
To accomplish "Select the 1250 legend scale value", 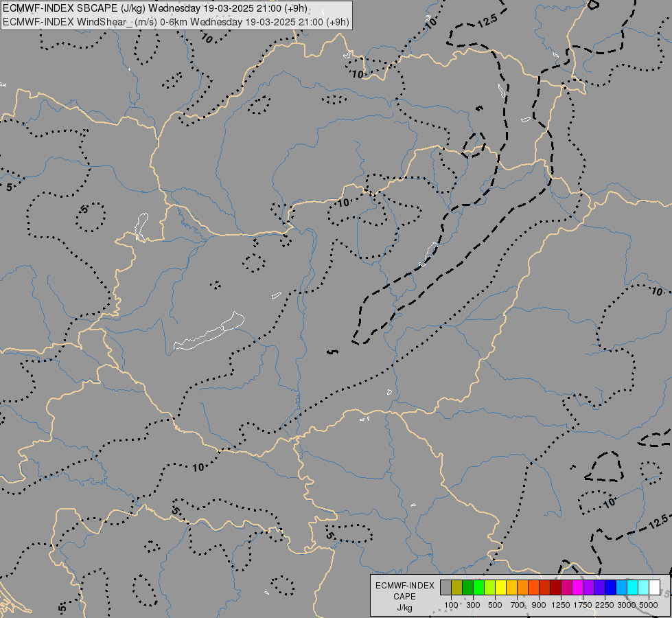I will tap(561, 605).
